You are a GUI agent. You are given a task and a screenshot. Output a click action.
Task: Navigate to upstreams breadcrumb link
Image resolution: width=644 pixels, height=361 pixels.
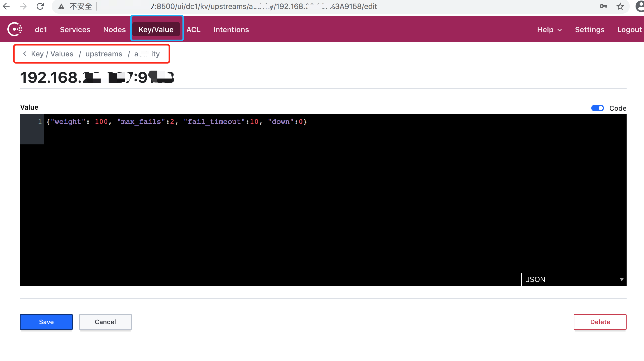point(104,54)
